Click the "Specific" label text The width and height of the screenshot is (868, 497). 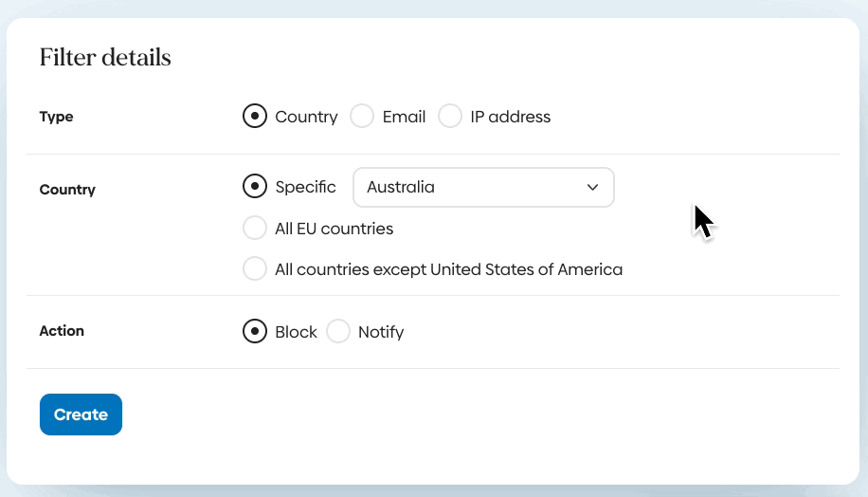(x=305, y=187)
